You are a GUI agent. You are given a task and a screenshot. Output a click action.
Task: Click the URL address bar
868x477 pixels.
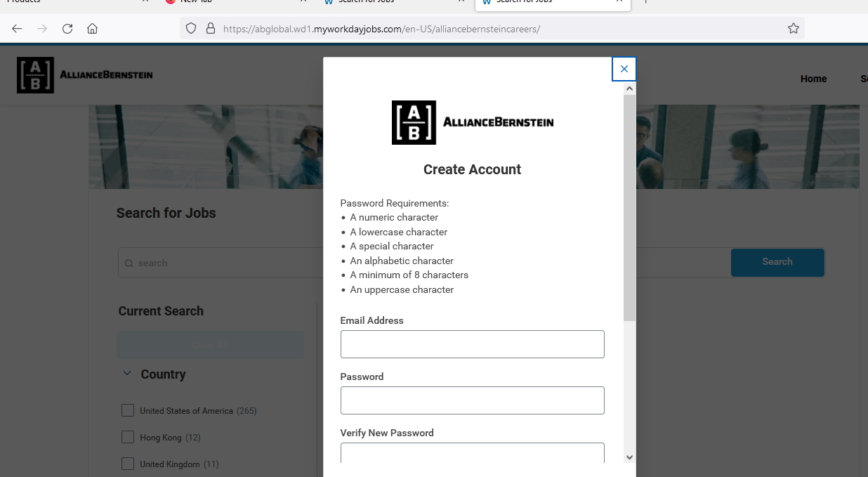tap(492, 29)
